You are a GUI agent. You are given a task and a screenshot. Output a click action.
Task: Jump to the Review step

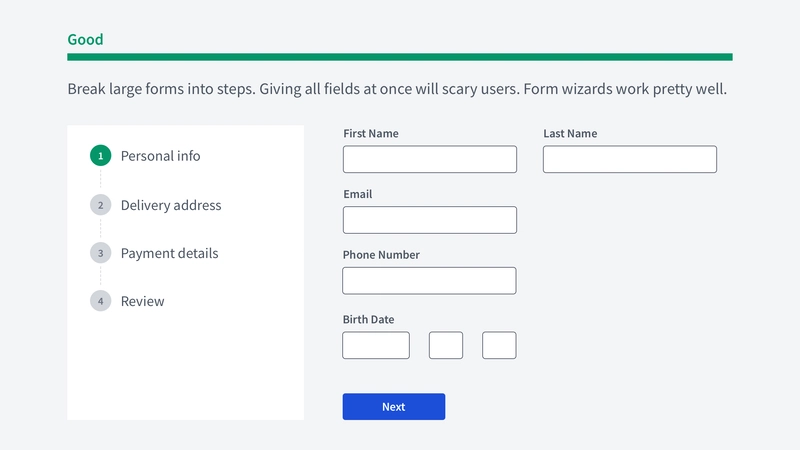click(142, 301)
